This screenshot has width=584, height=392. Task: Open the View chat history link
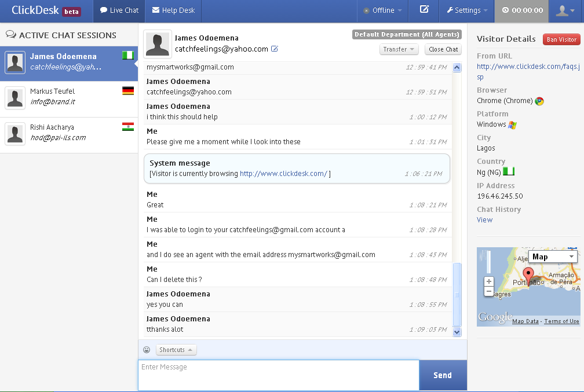pos(484,220)
